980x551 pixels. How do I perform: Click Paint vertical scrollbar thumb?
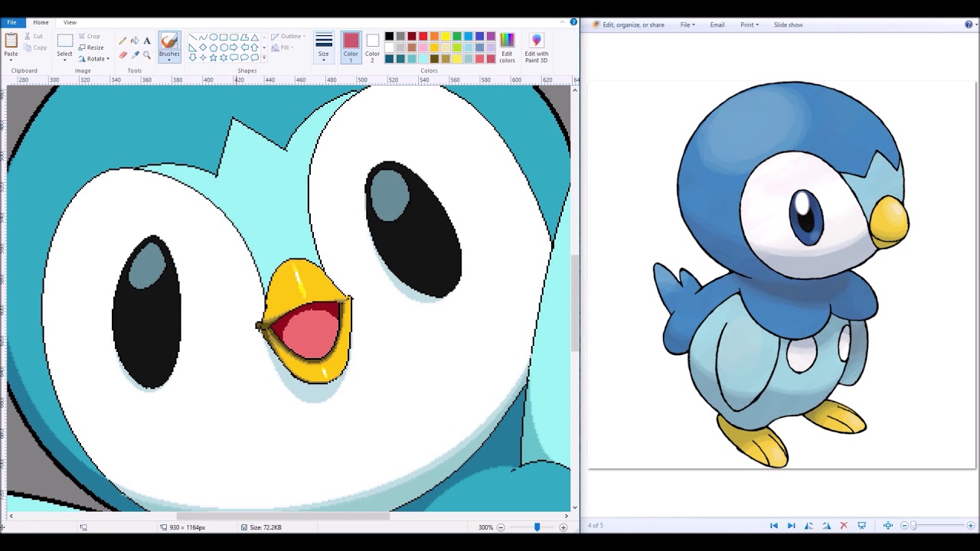tap(575, 305)
